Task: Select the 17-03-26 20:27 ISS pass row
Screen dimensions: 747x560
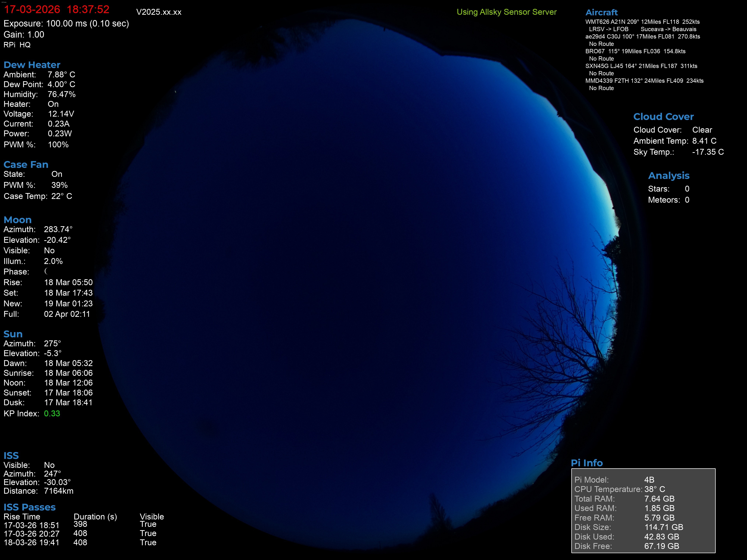Action: tap(32, 534)
